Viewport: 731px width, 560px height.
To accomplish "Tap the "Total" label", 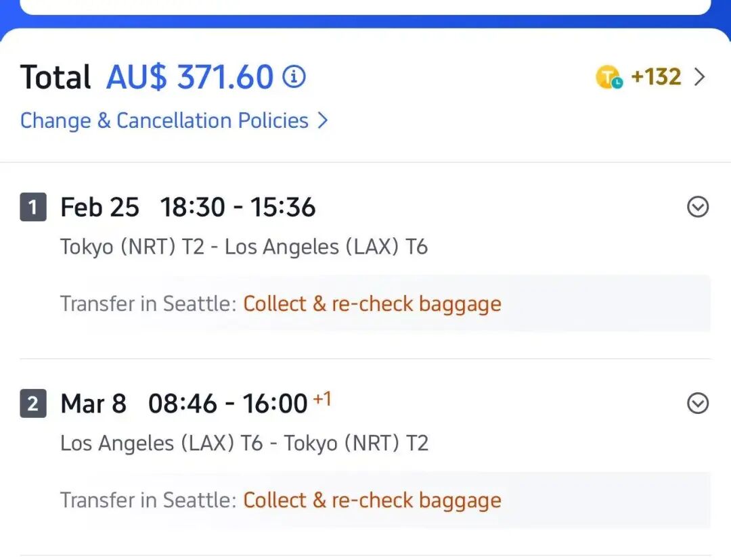I will point(56,77).
